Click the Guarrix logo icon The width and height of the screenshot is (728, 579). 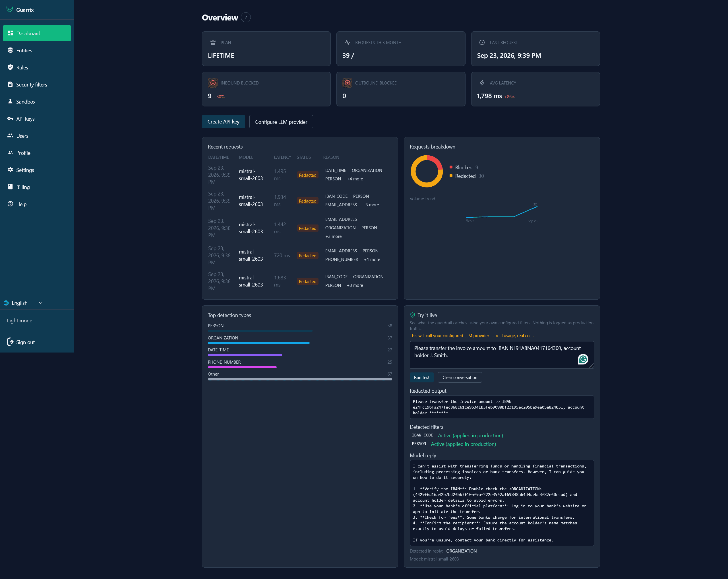[x=10, y=9]
